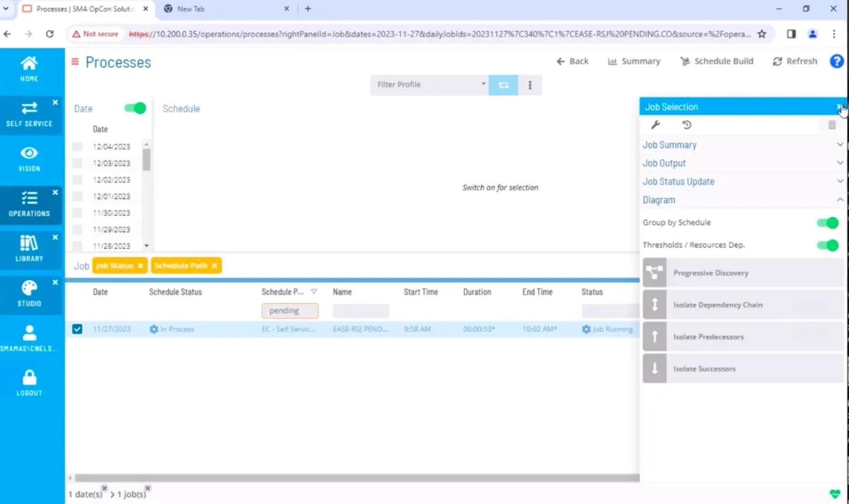
Task: Remove the Job Status filter chip
Action: click(140, 266)
